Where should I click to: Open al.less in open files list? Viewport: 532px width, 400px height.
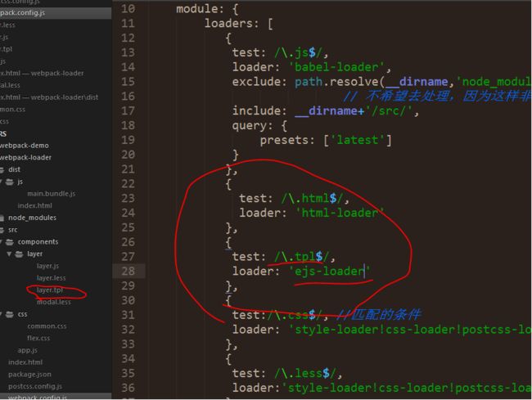coord(10,85)
